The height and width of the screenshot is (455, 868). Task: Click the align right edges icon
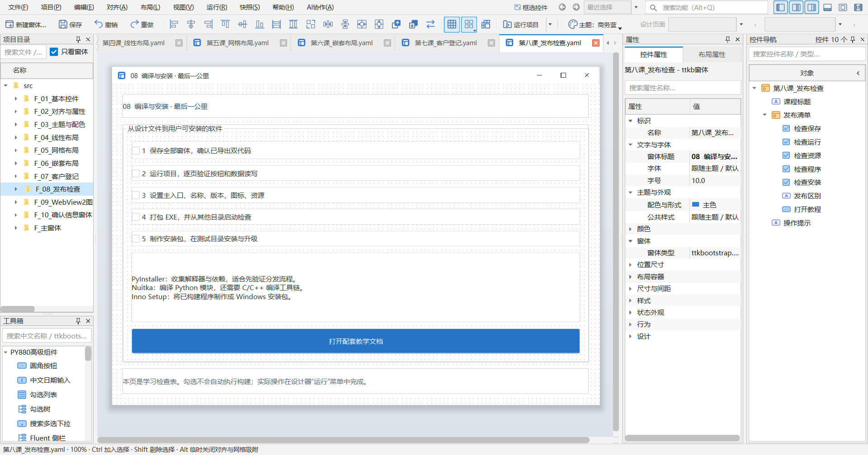[208, 24]
